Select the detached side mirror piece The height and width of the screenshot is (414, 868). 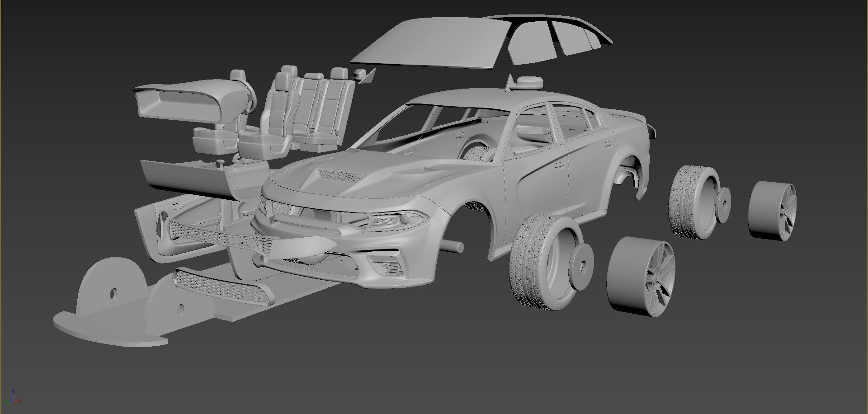[x=364, y=75]
